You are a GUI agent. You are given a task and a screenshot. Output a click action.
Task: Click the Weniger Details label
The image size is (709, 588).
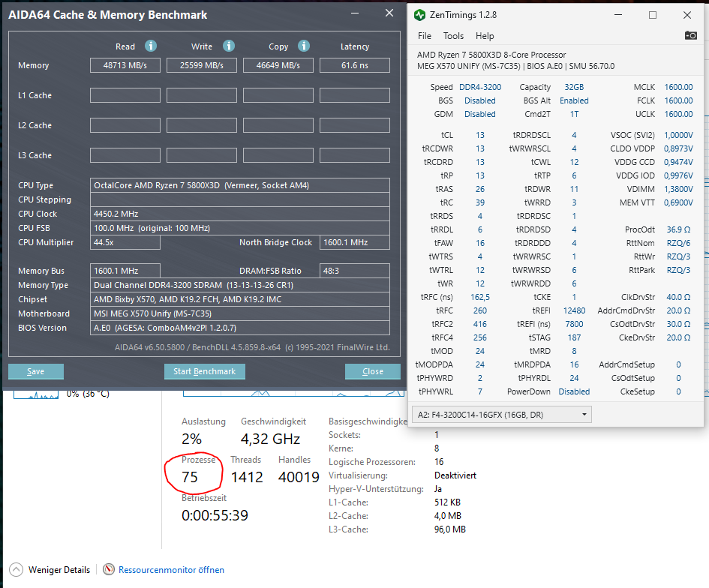pyautogui.click(x=59, y=569)
